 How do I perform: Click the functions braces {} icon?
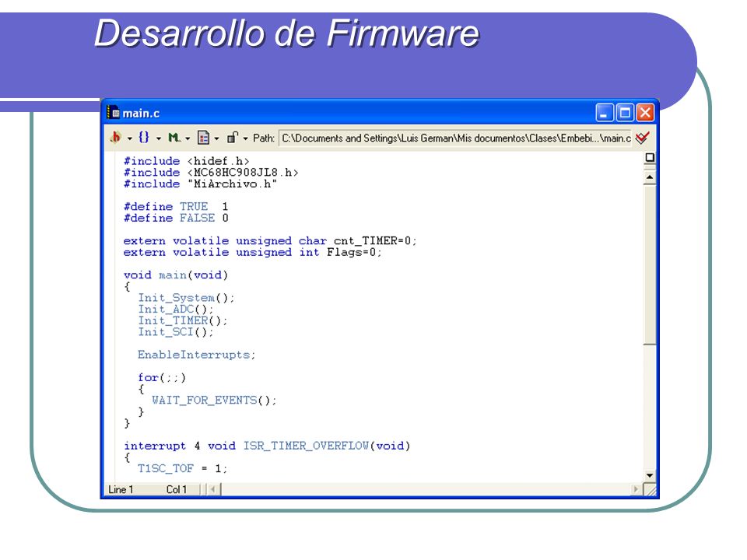coord(143,138)
